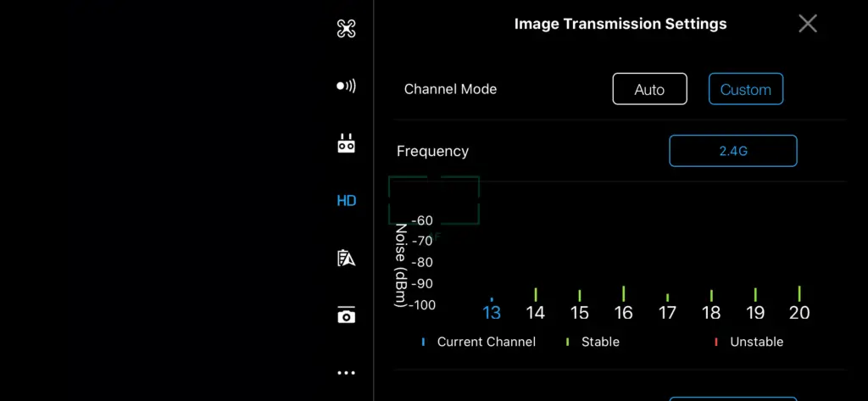Close the Image Transmission Settings panel

point(808,24)
